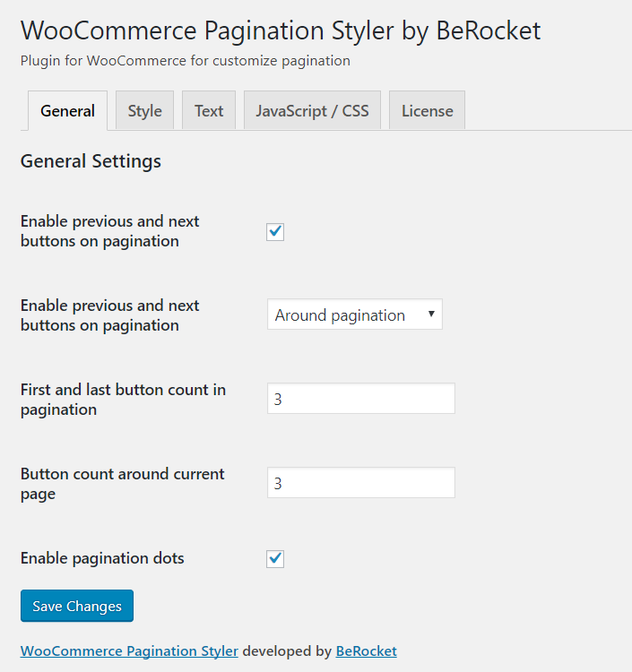
Task: Click the label next to the checked previous/next checkbox
Action: pyautogui.click(x=109, y=231)
